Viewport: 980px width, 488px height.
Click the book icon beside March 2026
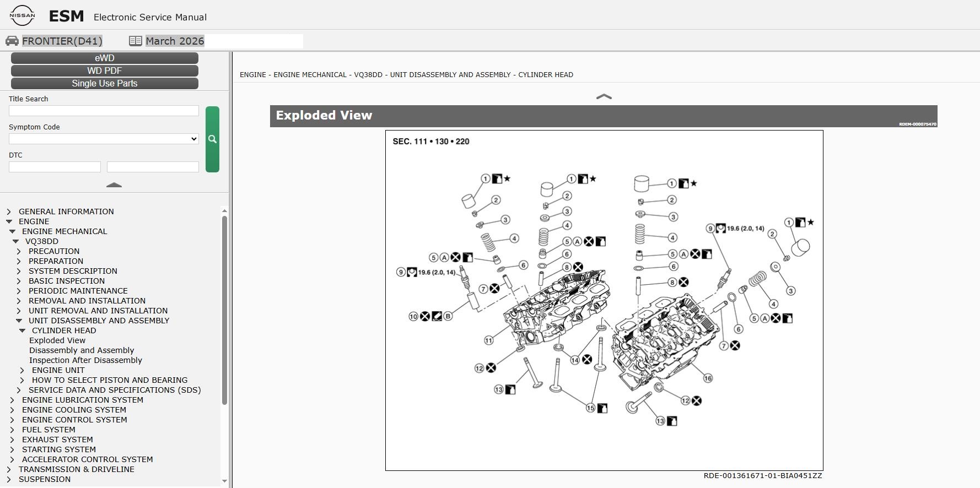click(x=136, y=41)
